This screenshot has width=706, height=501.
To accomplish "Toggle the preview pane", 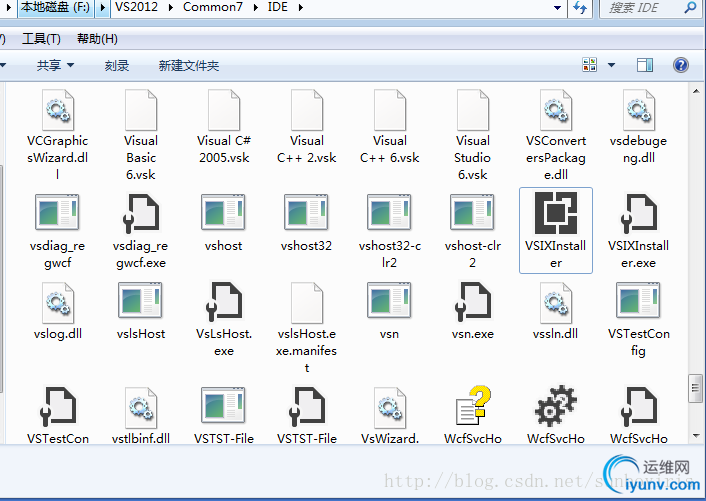I will pyautogui.click(x=645, y=65).
